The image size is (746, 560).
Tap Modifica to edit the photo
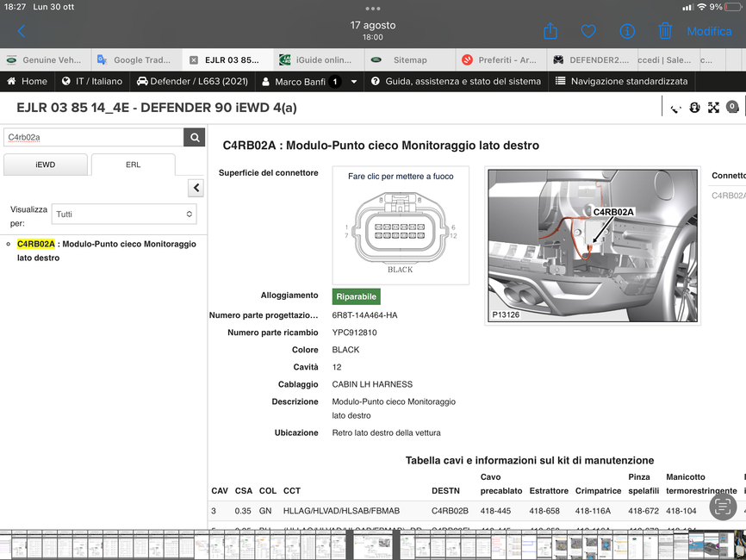pos(709,31)
